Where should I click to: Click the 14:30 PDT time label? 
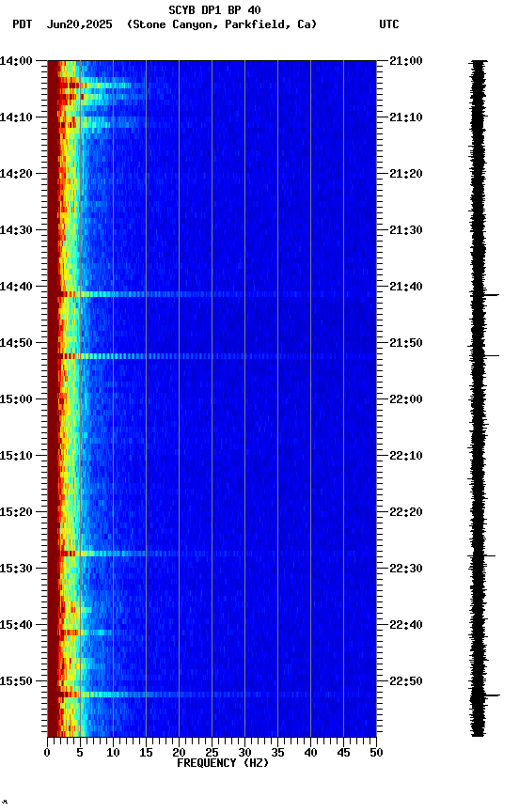16,230
